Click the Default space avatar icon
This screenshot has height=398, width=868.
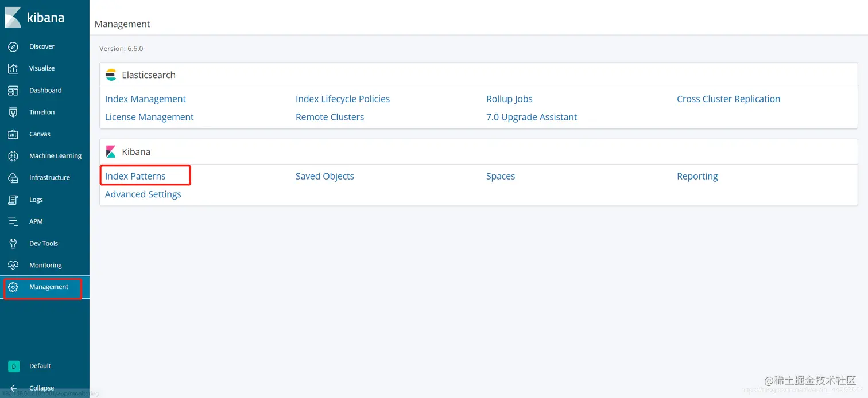(x=14, y=366)
